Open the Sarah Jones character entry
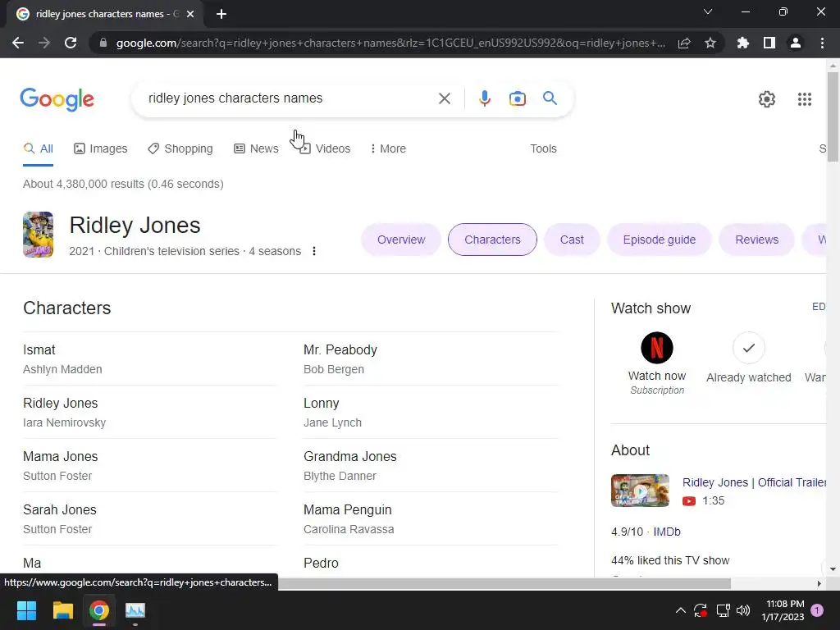Viewport: 840px width, 630px height. pyautogui.click(x=149, y=519)
